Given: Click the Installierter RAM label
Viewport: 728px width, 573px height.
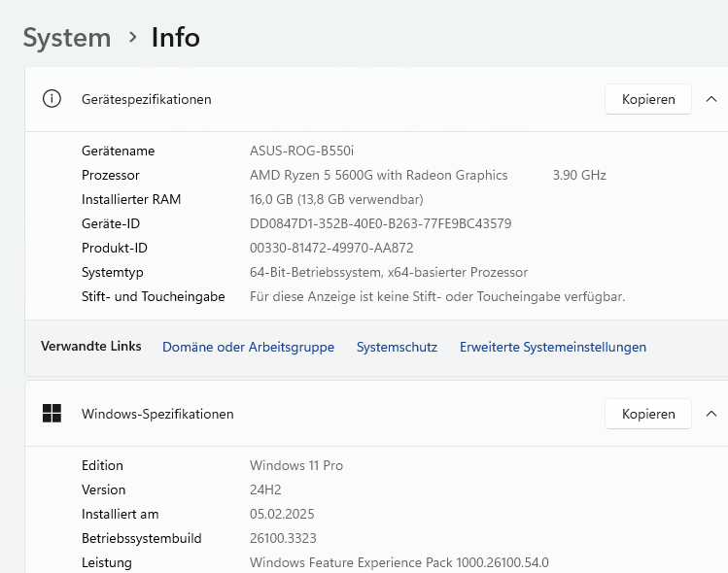Looking at the screenshot, I should [131, 199].
